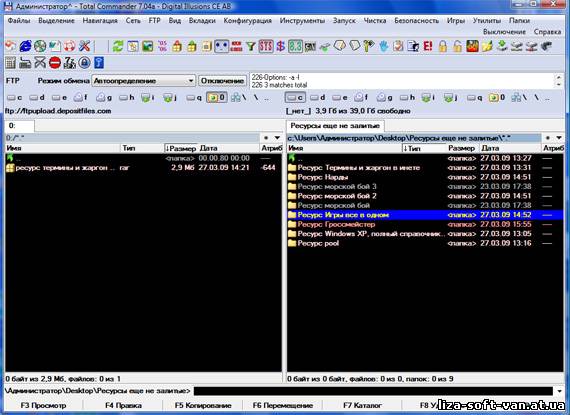Select folder Ресурс Нарды in right panel
Screen dimensions: 570x415
[x=425, y=177]
